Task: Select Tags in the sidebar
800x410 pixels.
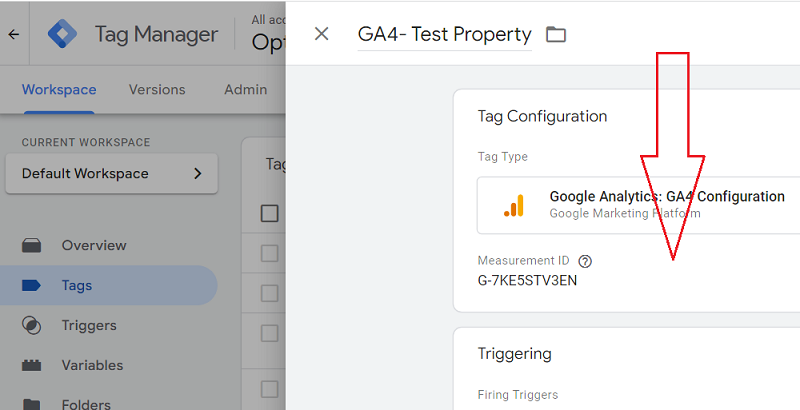Action: [76, 285]
